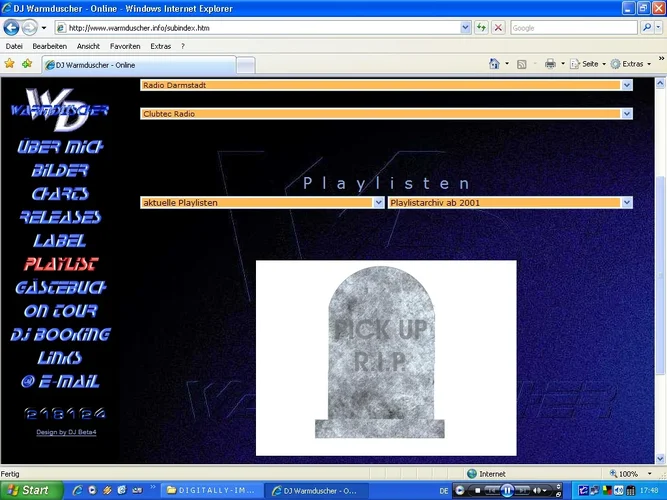
Task: Open the ? help menu
Action: [x=182, y=46]
